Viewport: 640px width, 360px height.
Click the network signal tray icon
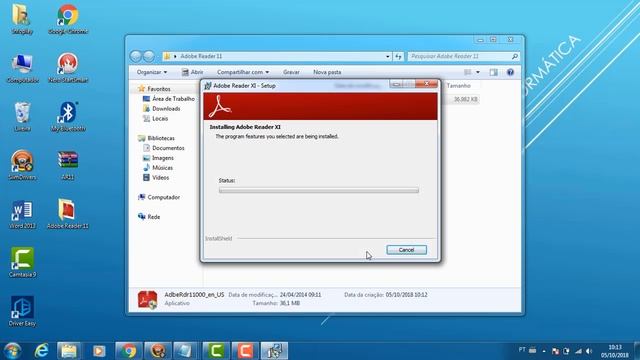pos(578,351)
